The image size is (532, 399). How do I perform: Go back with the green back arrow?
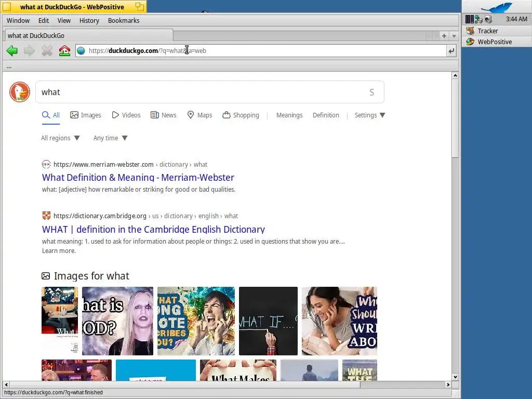click(x=12, y=51)
